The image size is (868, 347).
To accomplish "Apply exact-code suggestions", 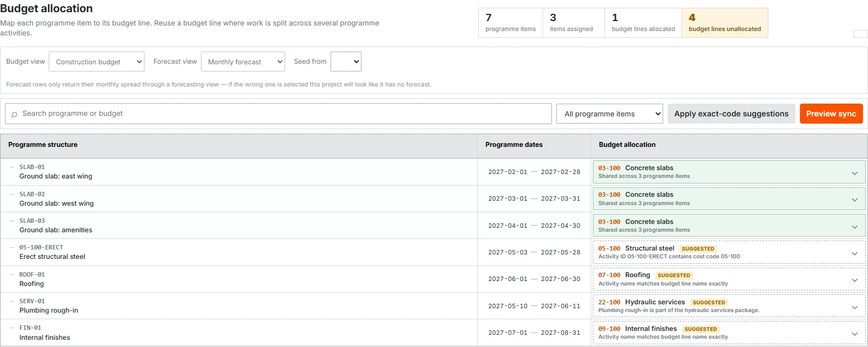I will coord(731,114).
